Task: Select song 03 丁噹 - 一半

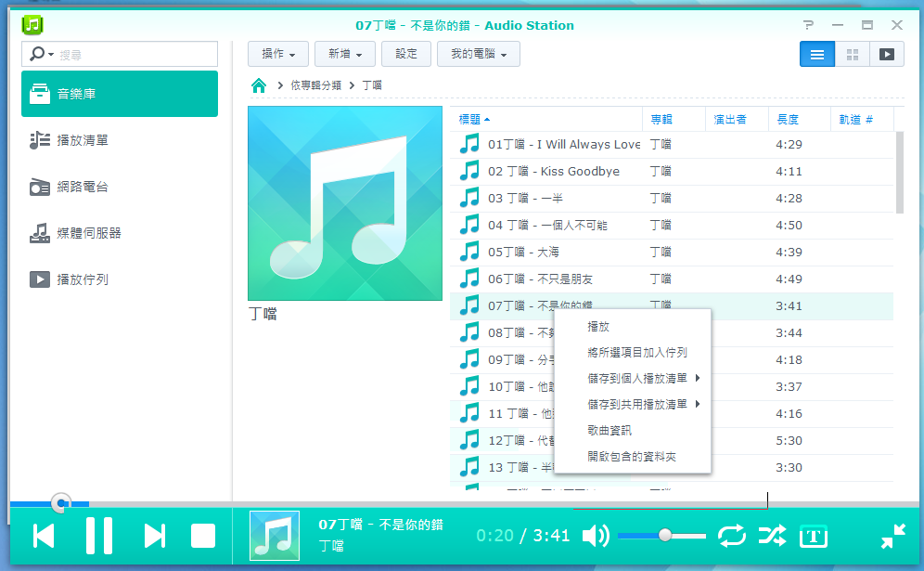Action: tap(672, 198)
